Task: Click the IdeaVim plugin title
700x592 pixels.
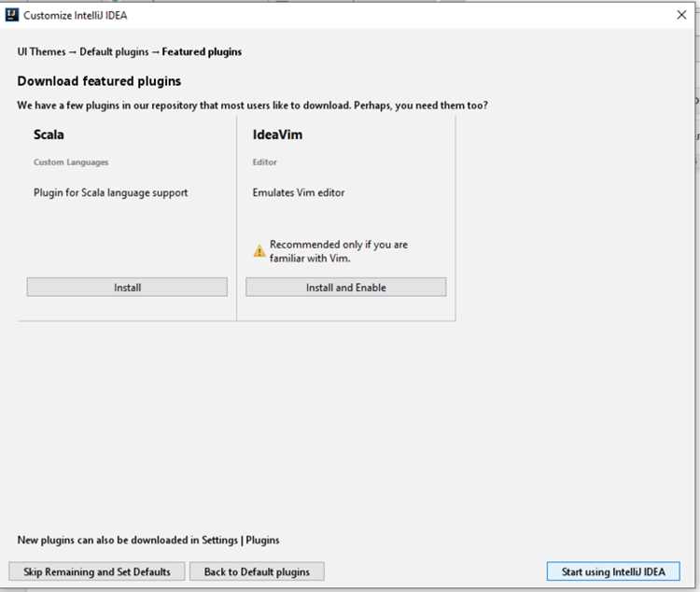Action: tap(277, 134)
